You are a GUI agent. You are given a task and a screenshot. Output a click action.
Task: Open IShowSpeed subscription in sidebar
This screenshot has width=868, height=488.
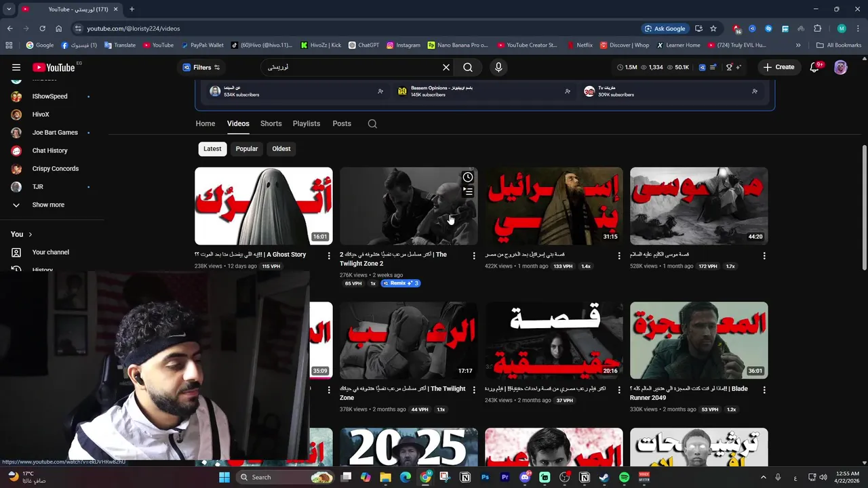point(50,96)
